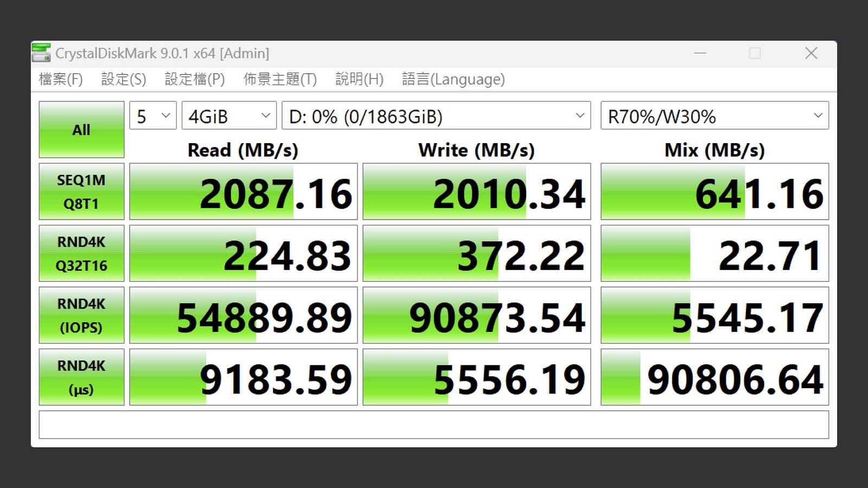The height and width of the screenshot is (488, 868).
Task: Select the IOPS mix value 5545.17
Action: pos(714,315)
